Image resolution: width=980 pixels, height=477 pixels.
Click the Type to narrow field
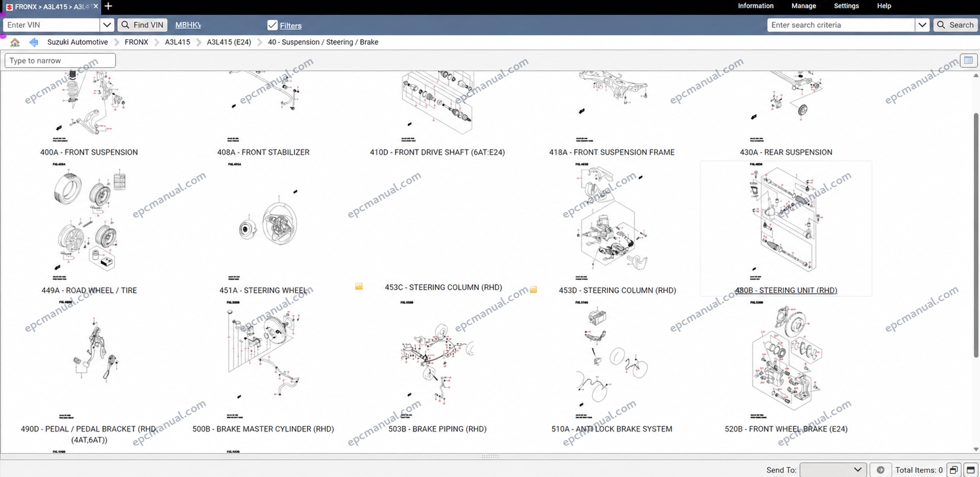tap(60, 60)
